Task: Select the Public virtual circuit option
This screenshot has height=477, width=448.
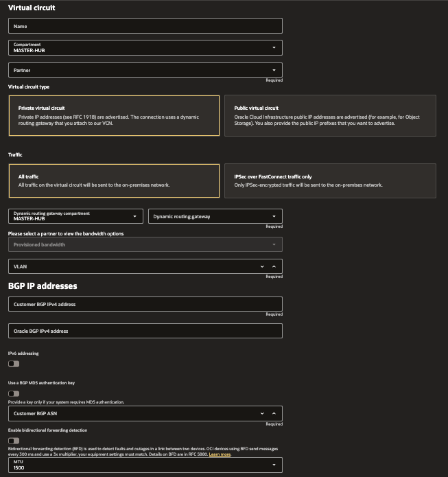Action: [x=330, y=115]
